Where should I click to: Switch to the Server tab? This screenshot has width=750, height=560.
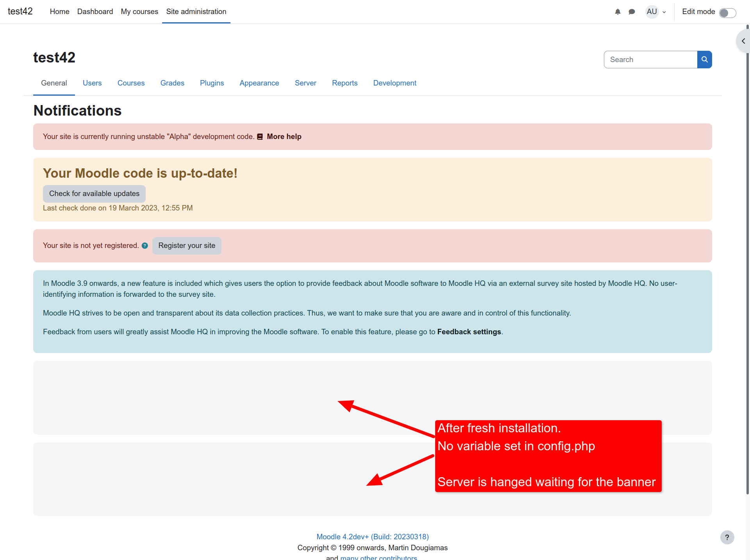pyautogui.click(x=305, y=83)
